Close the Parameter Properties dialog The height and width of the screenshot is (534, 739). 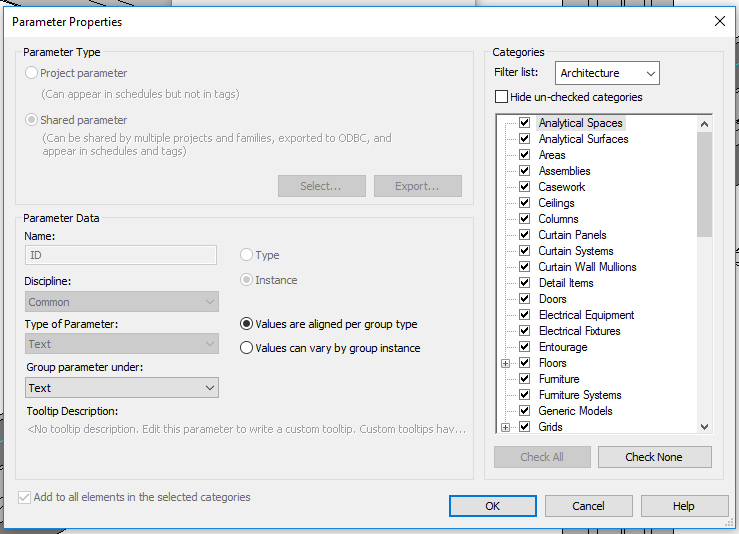(719, 21)
